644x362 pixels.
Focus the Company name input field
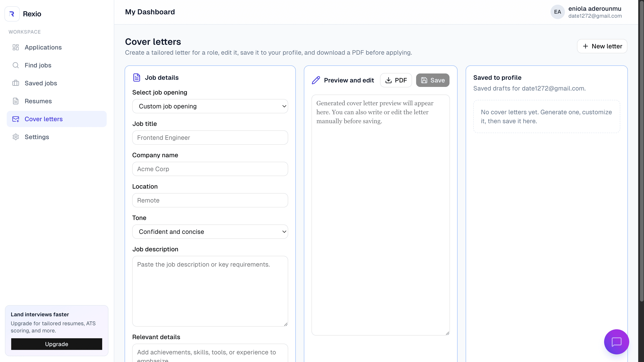210,169
